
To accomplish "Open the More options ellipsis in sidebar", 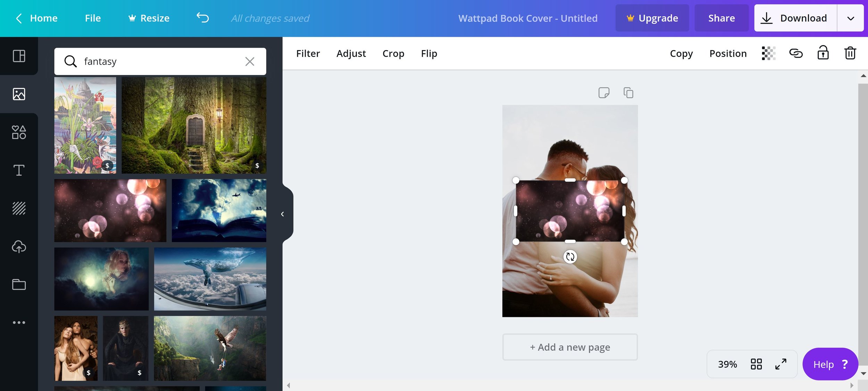I will 19,323.
